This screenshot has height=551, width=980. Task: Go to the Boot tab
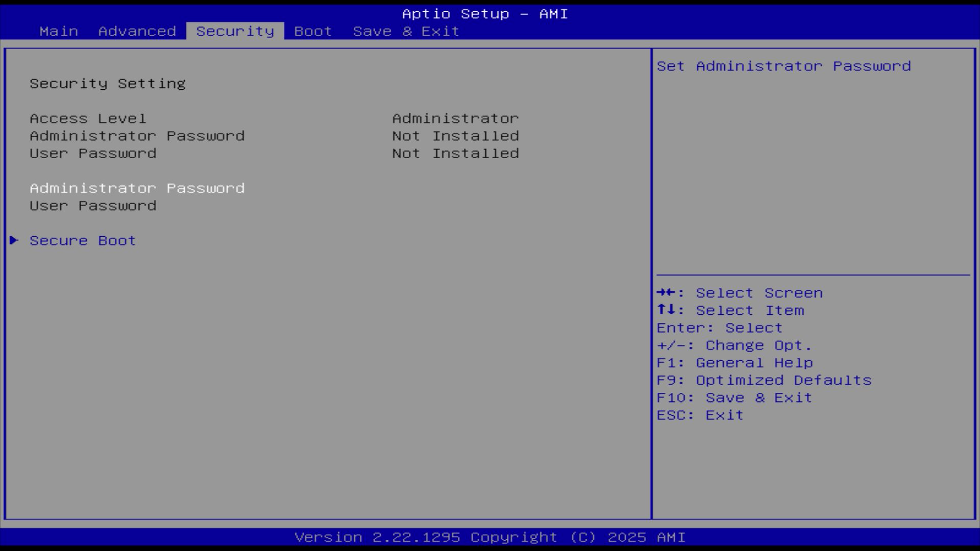tap(313, 31)
